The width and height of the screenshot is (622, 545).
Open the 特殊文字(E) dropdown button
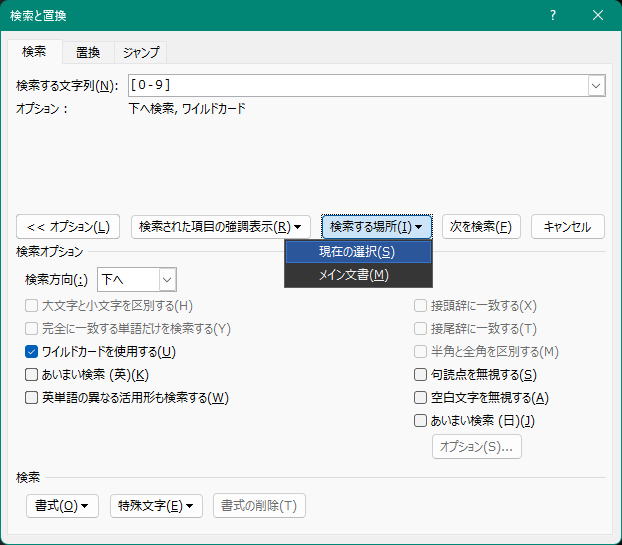click(x=156, y=506)
